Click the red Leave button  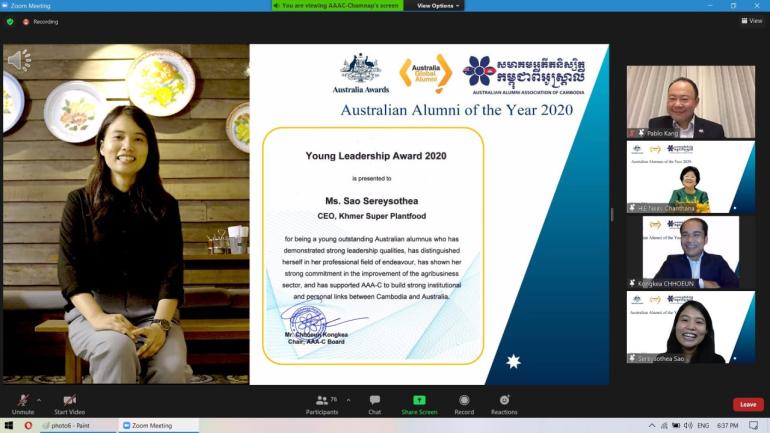[x=748, y=405]
